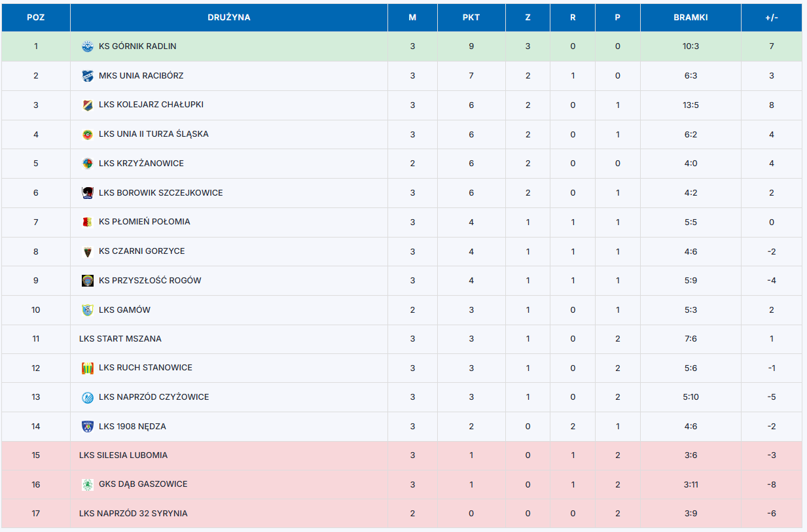Open LKS Start Mszana team link
The image size is (807, 532).
click(120, 339)
